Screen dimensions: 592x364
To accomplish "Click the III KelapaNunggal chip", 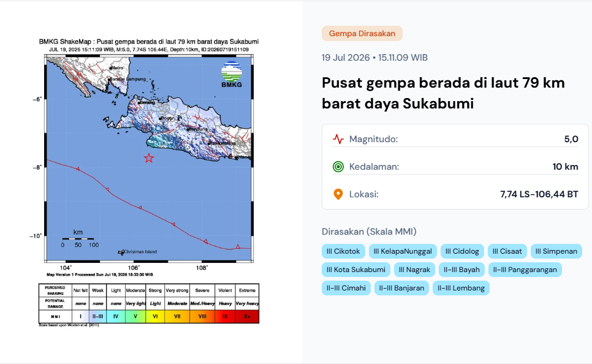I will [x=403, y=251].
